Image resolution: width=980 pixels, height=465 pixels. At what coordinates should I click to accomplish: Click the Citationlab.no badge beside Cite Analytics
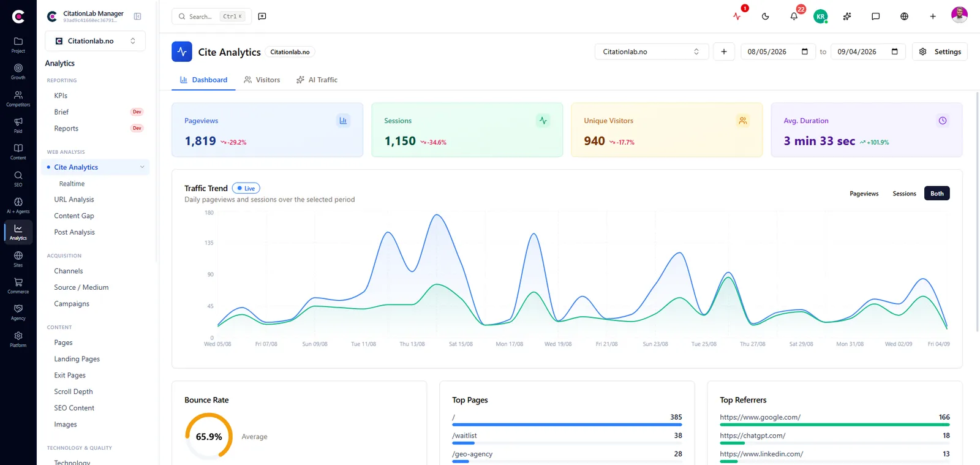pyautogui.click(x=290, y=52)
